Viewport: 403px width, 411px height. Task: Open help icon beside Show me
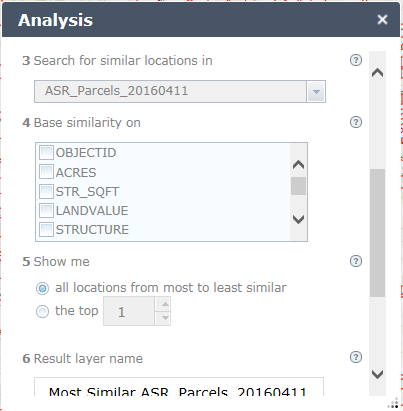(356, 261)
